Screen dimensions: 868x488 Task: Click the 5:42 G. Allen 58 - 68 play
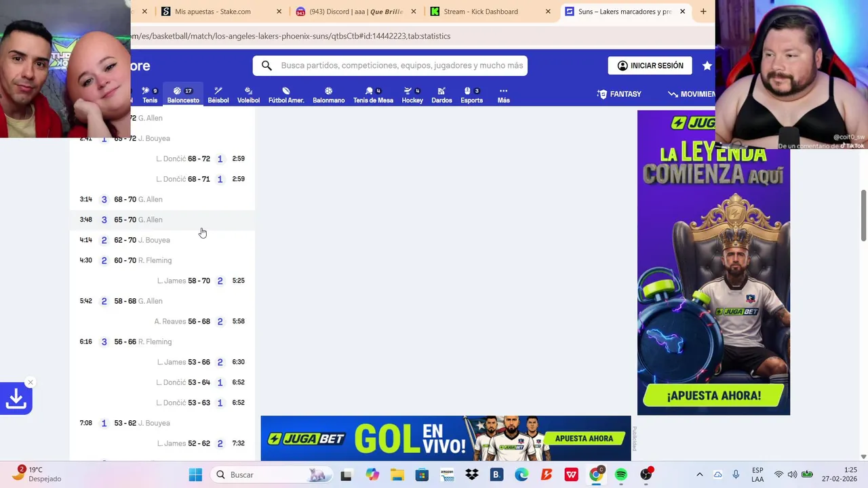(x=162, y=301)
